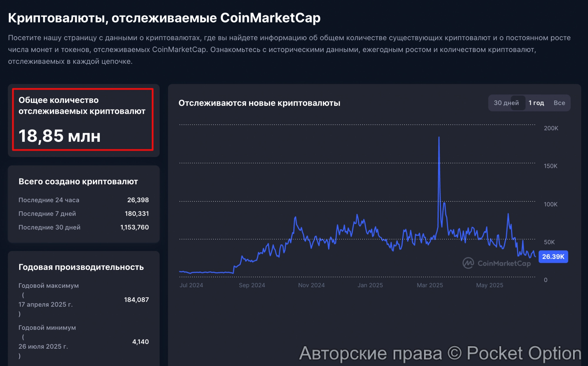Click the Jan 2025 axis label

[x=370, y=285]
